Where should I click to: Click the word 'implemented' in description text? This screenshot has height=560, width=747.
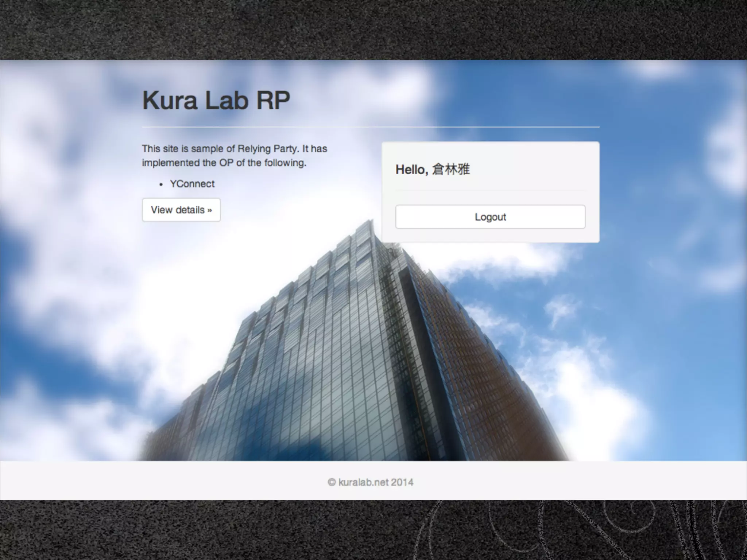pos(171,163)
